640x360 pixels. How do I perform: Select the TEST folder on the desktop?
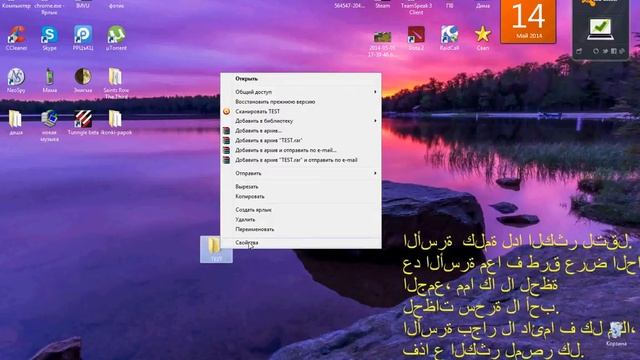[x=216, y=250]
